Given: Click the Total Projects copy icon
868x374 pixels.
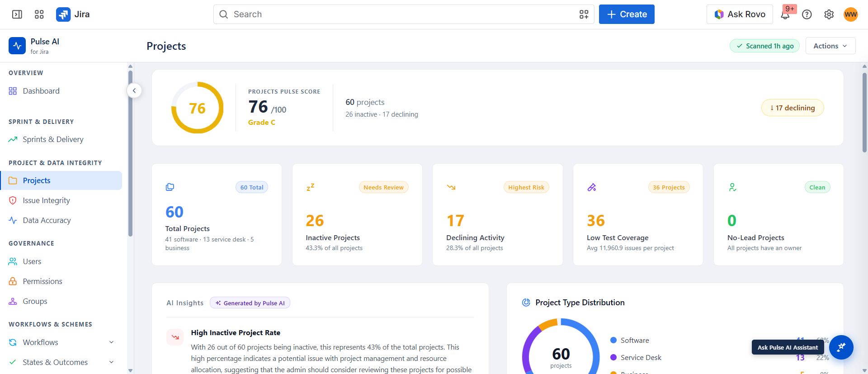Looking at the screenshot, I should [170, 187].
